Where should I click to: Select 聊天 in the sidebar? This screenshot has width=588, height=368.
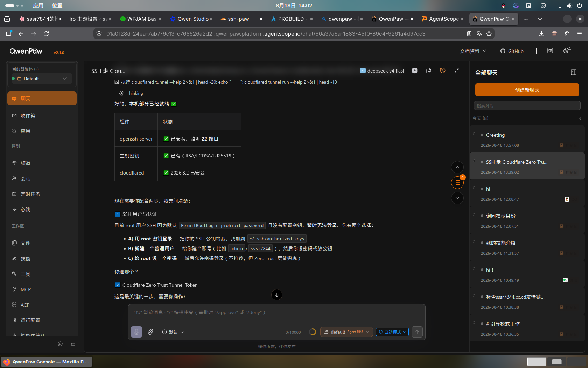coord(42,98)
